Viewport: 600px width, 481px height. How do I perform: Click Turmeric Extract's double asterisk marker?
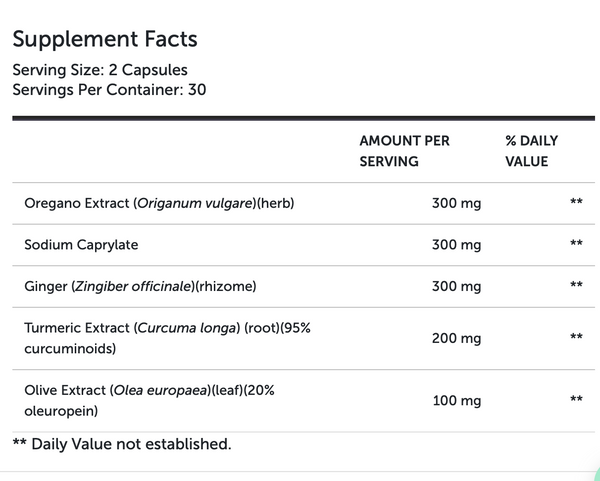tap(576, 337)
